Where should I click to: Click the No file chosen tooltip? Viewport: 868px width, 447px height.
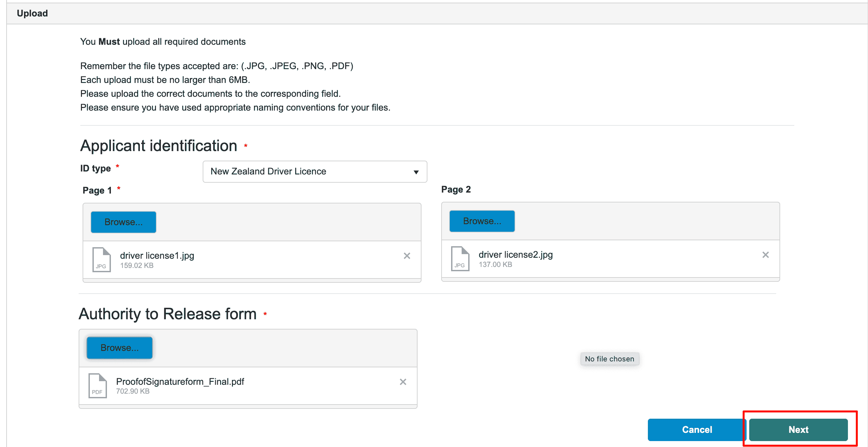coord(609,359)
